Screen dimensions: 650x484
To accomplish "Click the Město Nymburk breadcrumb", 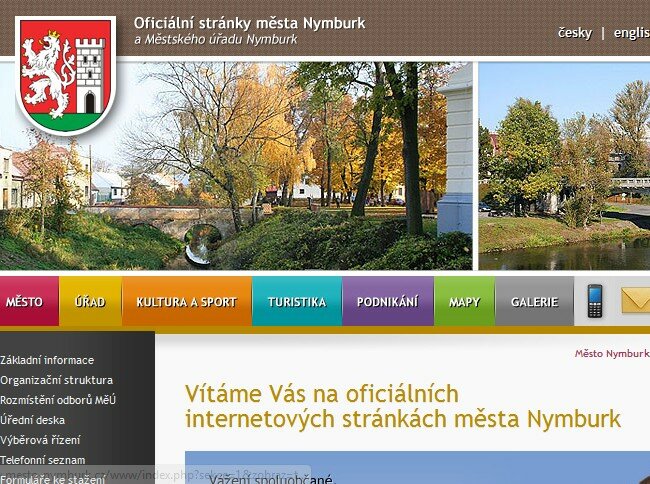I will 611,353.
